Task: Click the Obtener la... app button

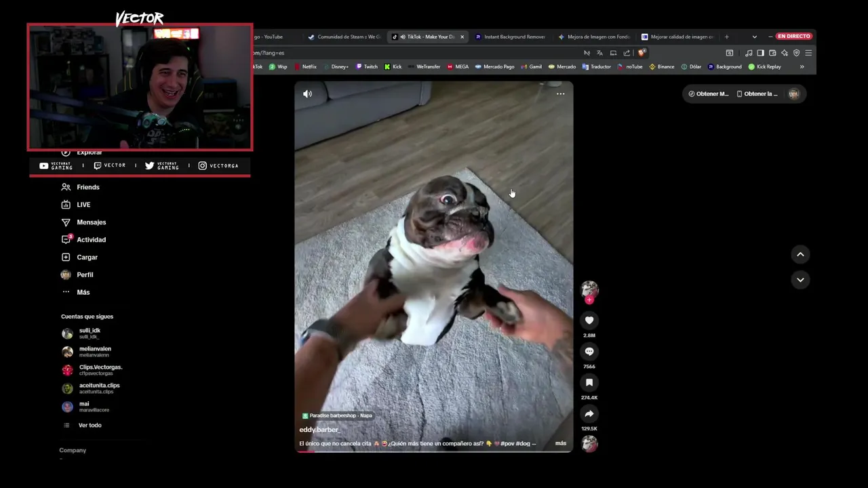Action: [757, 94]
